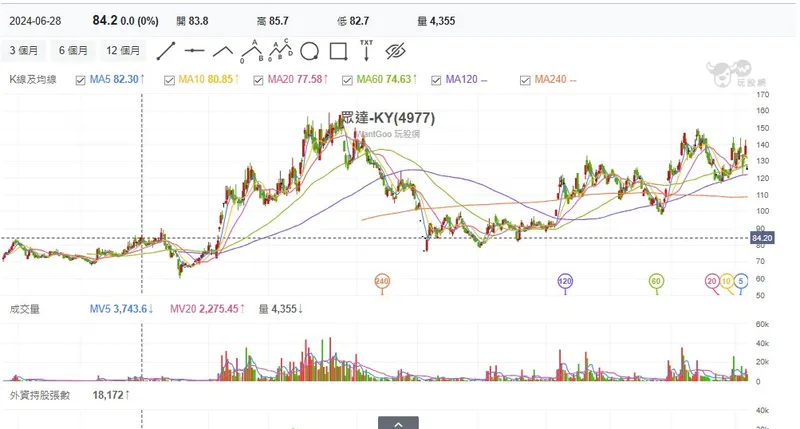Toggle the MA20 moving average checkbox
The width and height of the screenshot is (800, 429).
point(259,79)
